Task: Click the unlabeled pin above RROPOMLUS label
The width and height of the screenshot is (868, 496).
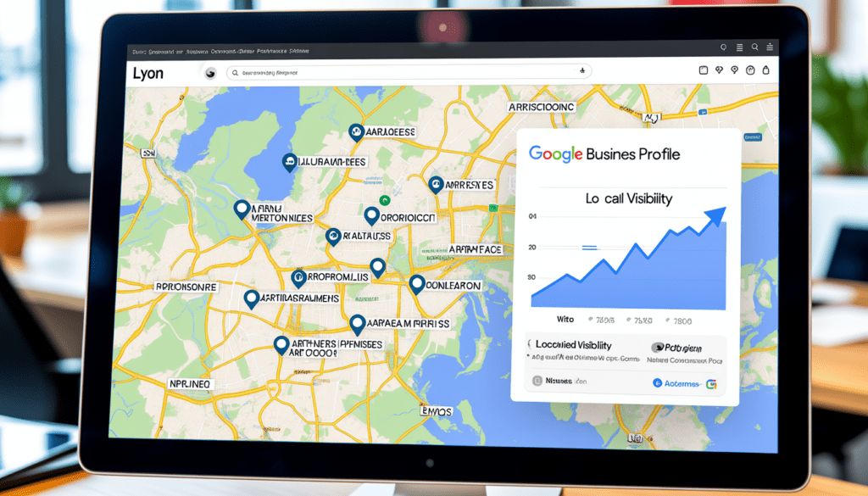Action: pyautogui.click(x=377, y=268)
